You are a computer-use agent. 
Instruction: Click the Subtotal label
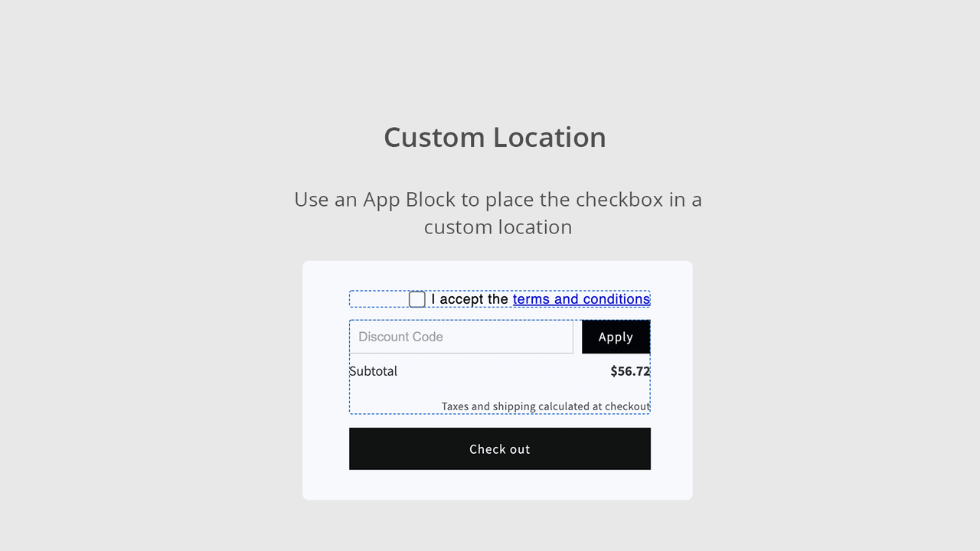(374, 371)
